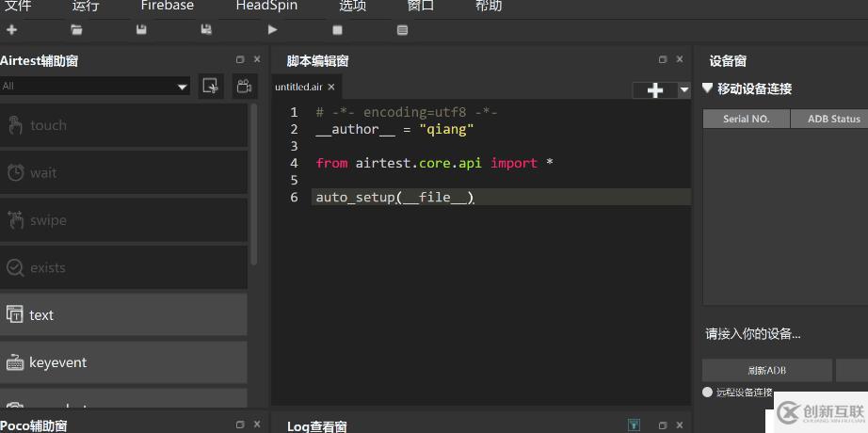Open the 文件 menu
The image size is (868, 433).
[18, 6]
